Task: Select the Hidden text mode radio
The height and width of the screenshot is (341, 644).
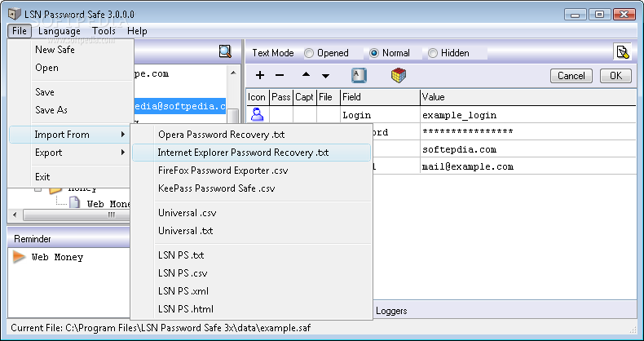Action: tap(433, 53)
